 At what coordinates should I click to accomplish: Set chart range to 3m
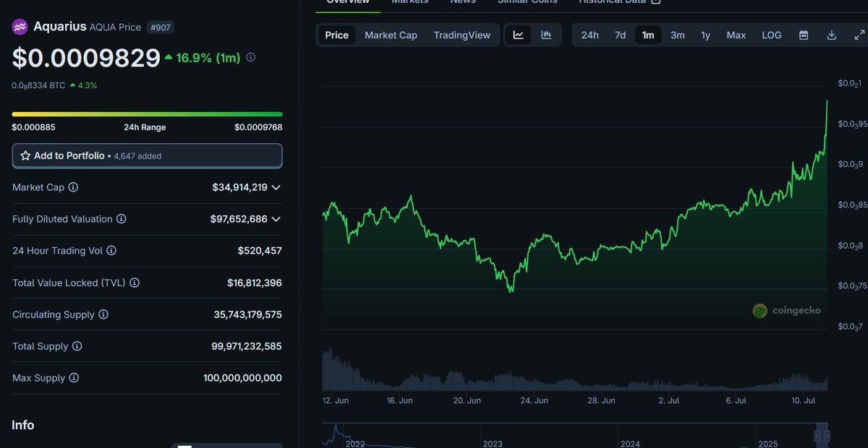tap(678, 35)
